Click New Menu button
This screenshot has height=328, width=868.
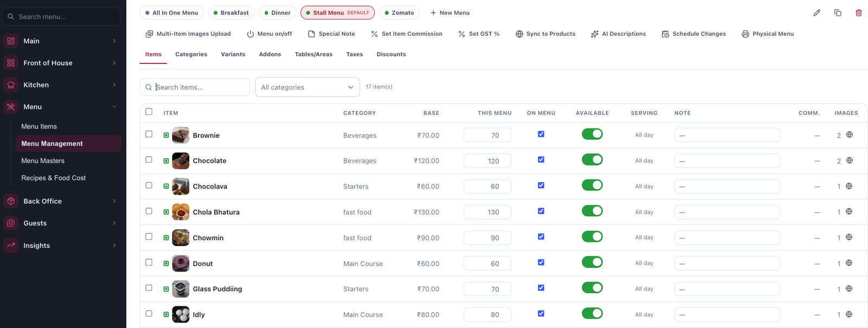[x=450, y=12]
